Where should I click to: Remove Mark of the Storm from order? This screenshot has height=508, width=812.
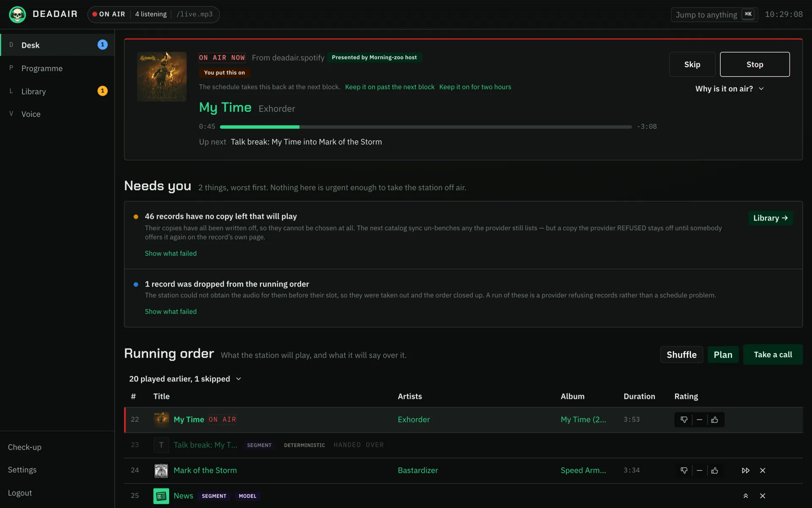click(763, 470)
